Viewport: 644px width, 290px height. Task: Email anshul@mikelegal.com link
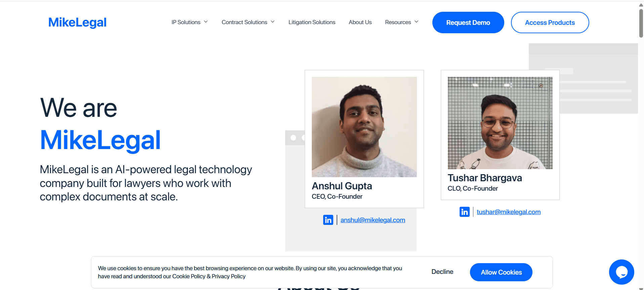373,220
